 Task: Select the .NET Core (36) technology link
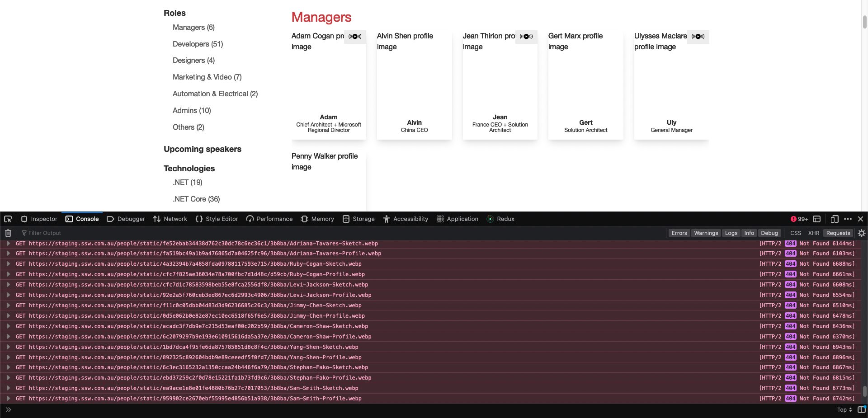point(196,199)
